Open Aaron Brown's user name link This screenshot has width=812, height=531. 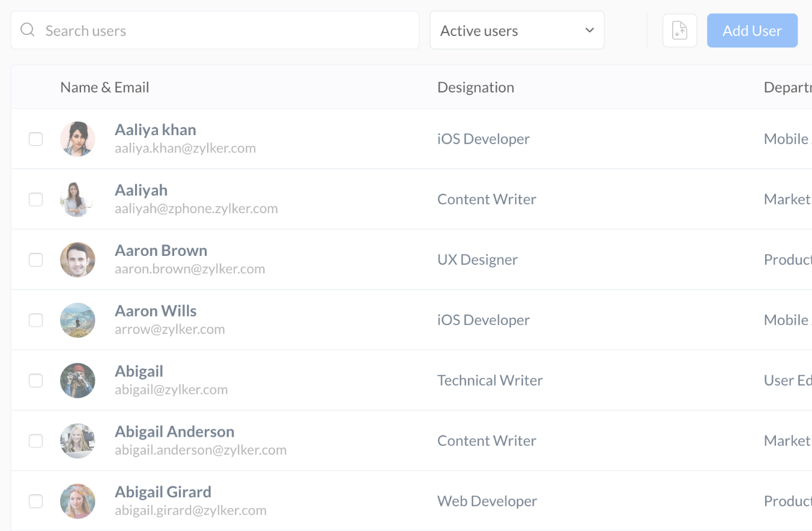[161, 250]
